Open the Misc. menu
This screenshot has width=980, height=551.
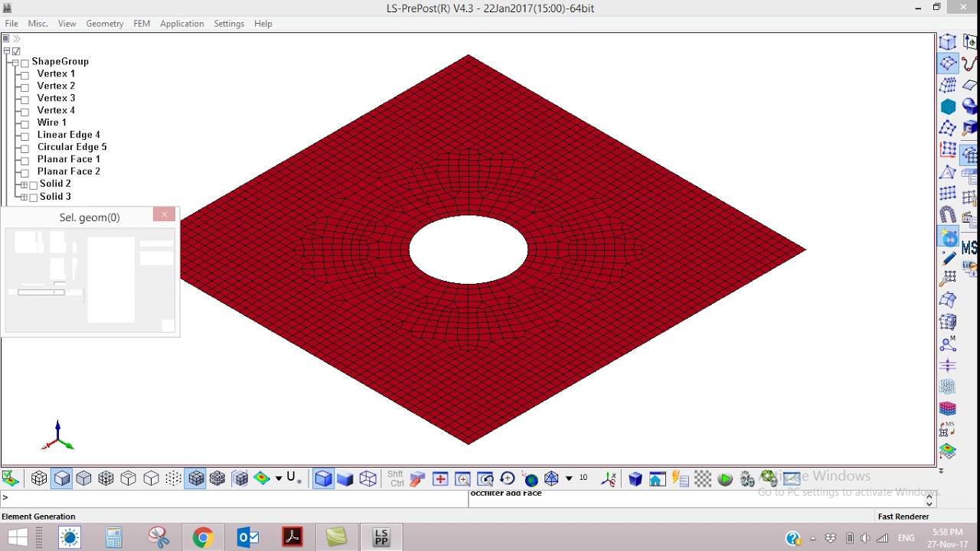(38, 24)
